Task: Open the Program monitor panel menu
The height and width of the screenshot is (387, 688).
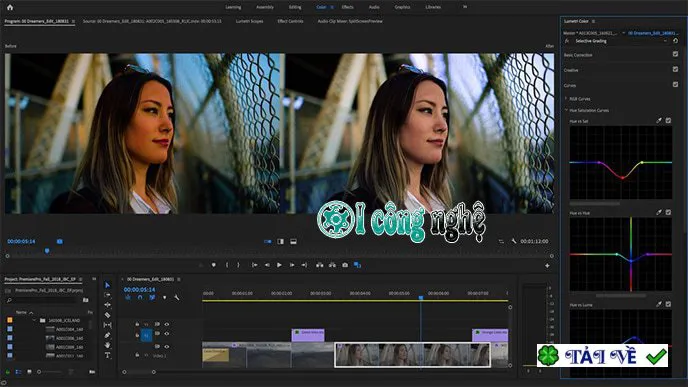Action: click(x=73, y=21)
